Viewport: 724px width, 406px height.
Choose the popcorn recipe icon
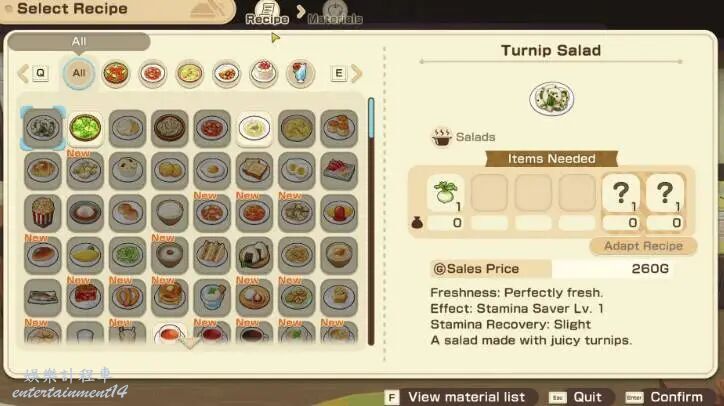[x=42, y=213]
